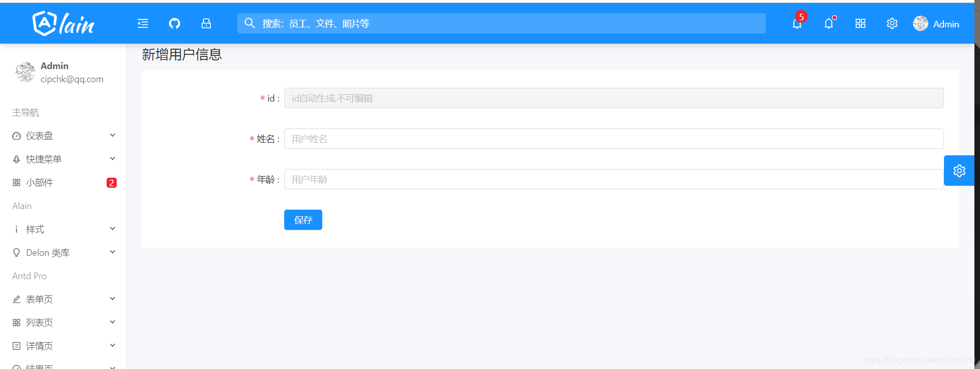Click the 年龄 field label
Screen dimensions: 980x369
(x=265, y=179)
